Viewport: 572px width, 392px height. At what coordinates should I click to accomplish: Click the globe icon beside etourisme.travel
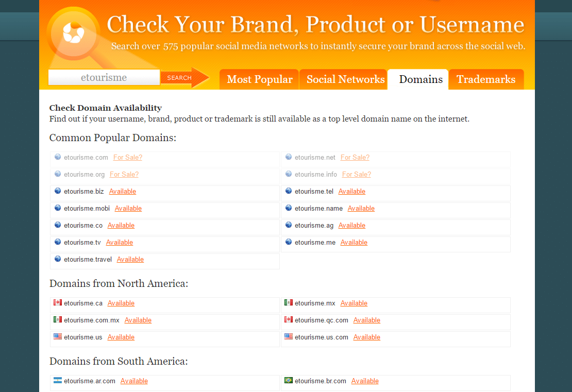58,259
